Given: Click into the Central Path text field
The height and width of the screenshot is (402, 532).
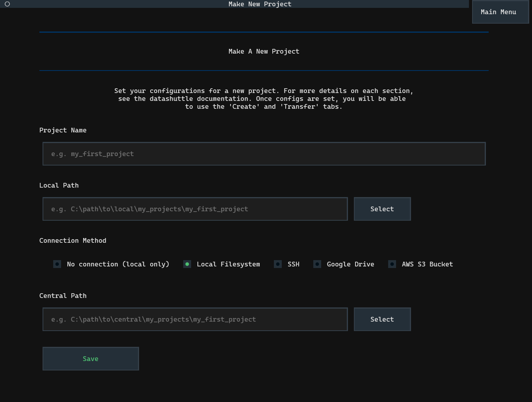Looking at the screenshot, I should pyautogui.click(x=195, y=319).
